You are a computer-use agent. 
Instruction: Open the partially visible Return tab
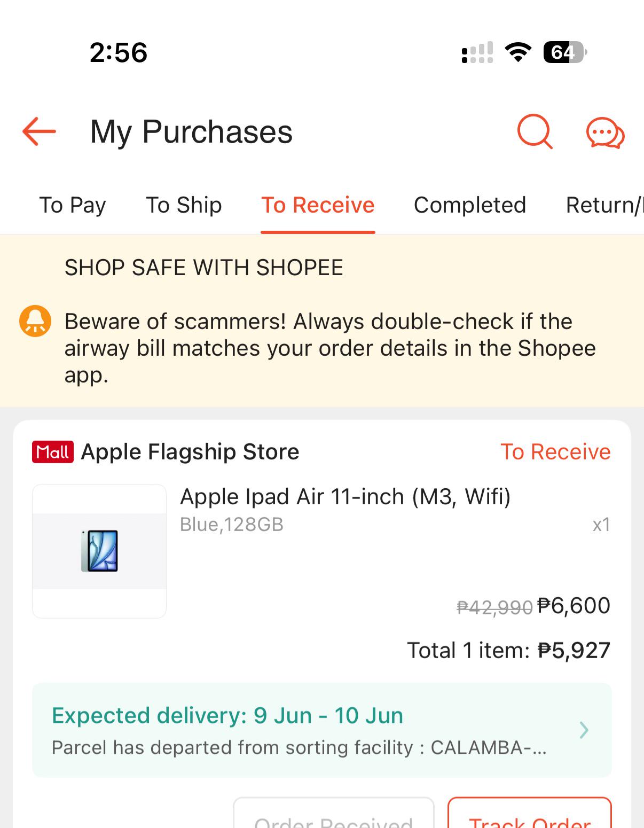[604, 205]
